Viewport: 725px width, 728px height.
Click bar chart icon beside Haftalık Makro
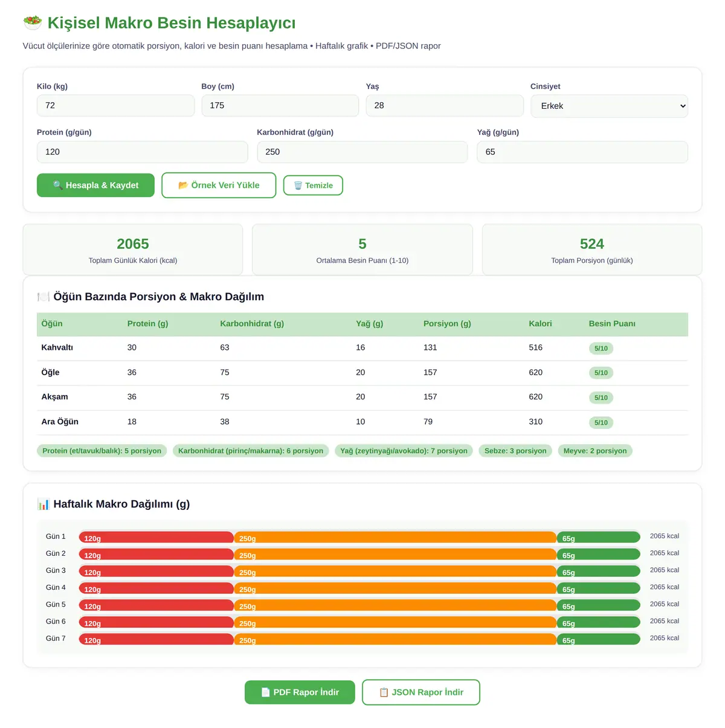43,504
